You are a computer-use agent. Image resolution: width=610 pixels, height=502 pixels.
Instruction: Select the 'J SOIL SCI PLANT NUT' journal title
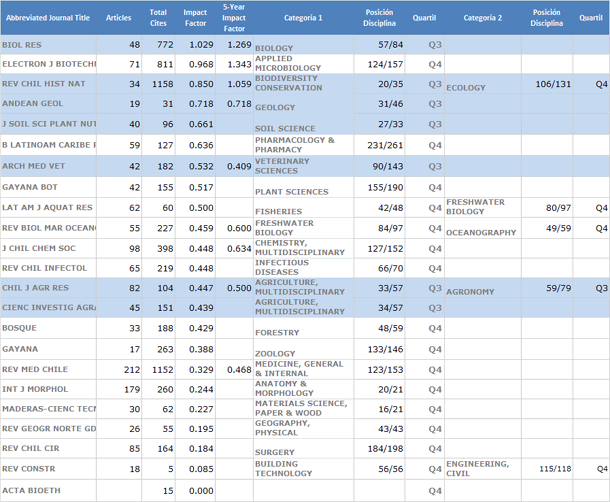(x=49, y=124)
